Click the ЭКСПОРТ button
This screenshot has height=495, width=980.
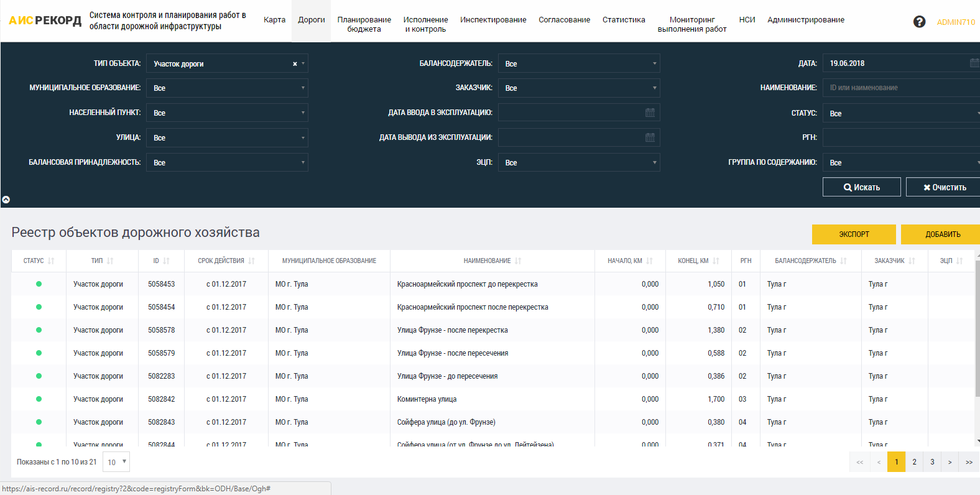click(854, 234)
